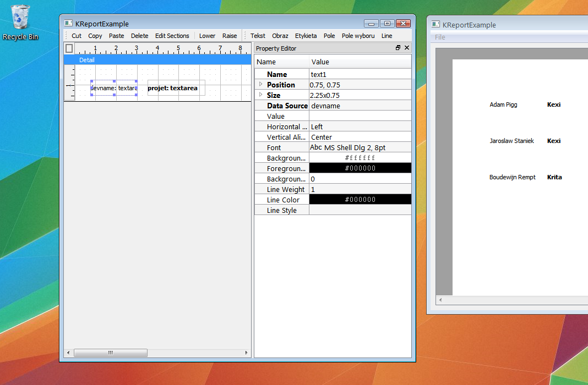Select the projet: textarea field in designer

[x=176, y=88]
